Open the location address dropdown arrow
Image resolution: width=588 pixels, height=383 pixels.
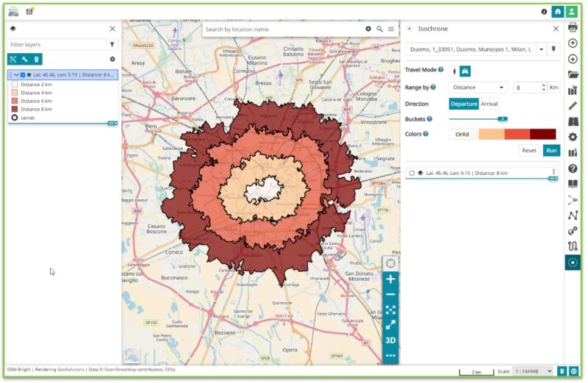click(541, 49)
